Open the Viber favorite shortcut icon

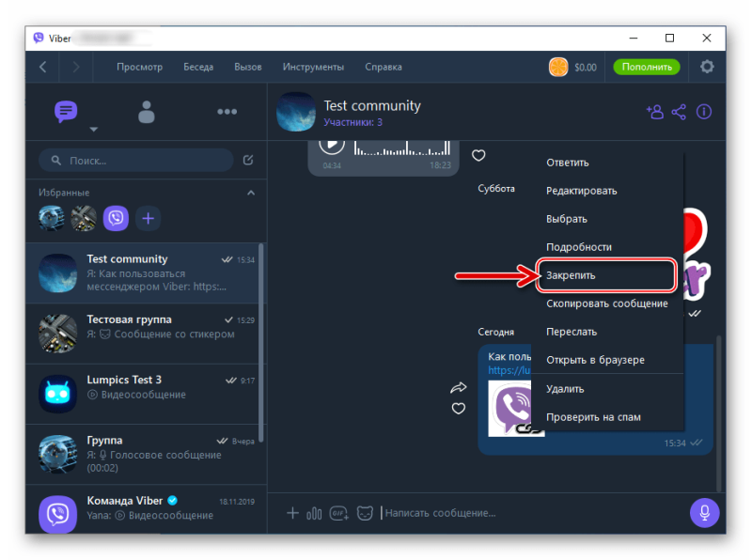point(116,219)
